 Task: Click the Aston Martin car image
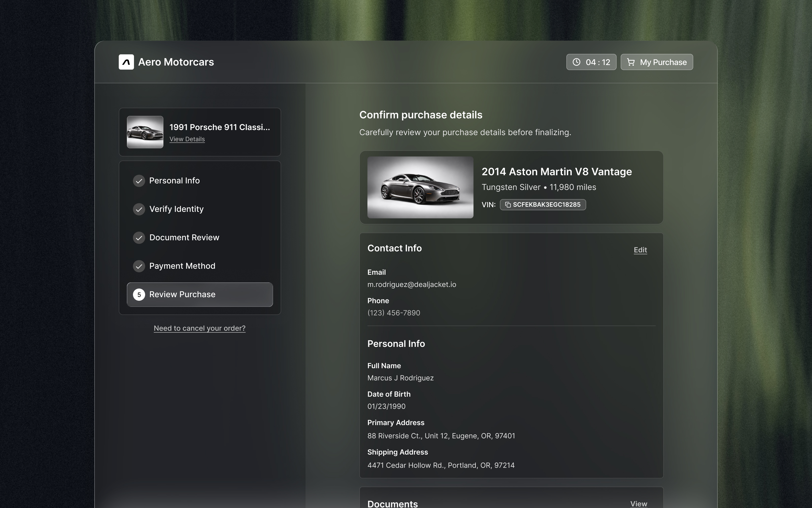tap(420, 187)
